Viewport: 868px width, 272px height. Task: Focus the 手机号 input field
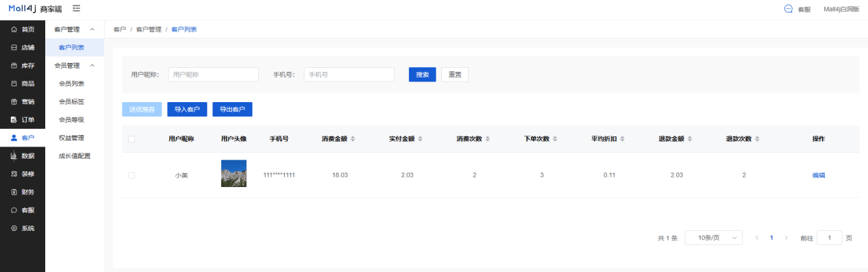point(349,75)
